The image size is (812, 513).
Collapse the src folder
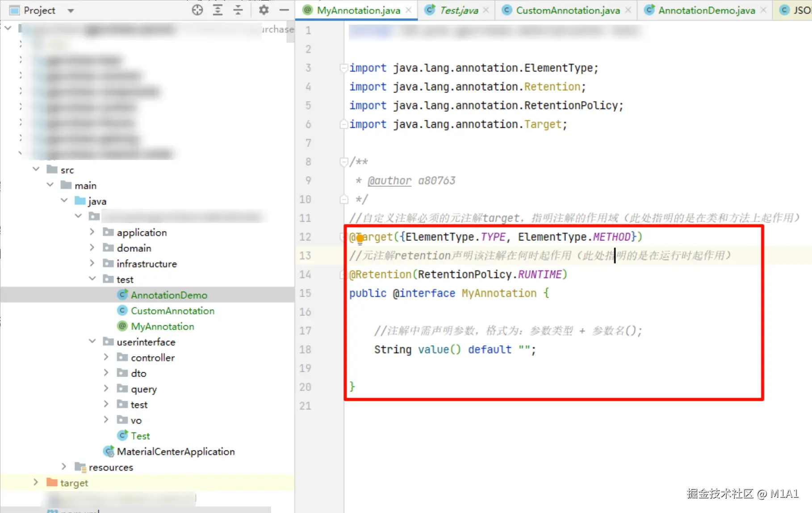click(x=36, y=169)
